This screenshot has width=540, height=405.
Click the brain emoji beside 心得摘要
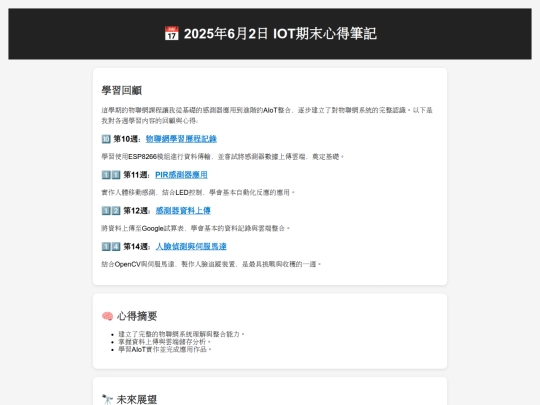coord(107,316)
